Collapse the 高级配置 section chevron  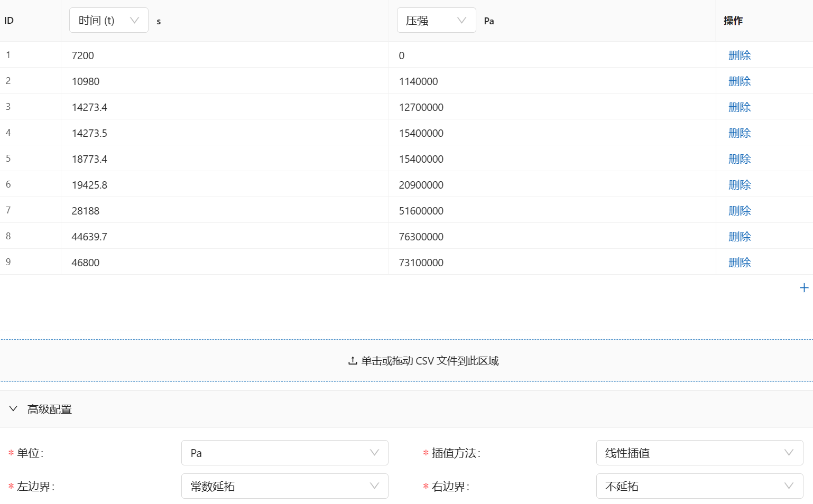pos(14,409)
